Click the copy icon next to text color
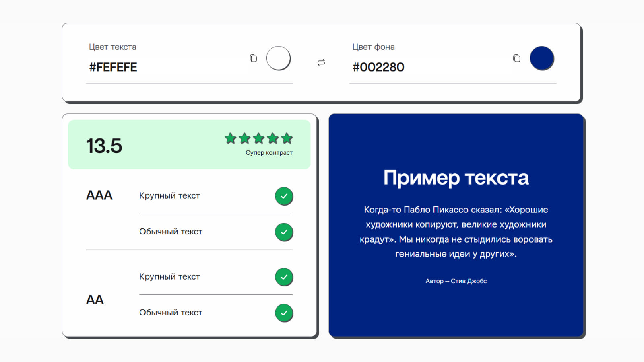This screenshot has height=362, width=644. coord(253,58)
